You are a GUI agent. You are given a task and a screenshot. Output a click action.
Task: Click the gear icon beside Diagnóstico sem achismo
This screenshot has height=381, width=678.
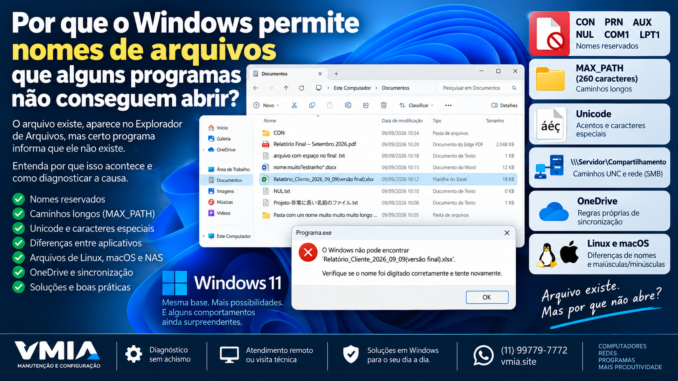pos(134,354)
